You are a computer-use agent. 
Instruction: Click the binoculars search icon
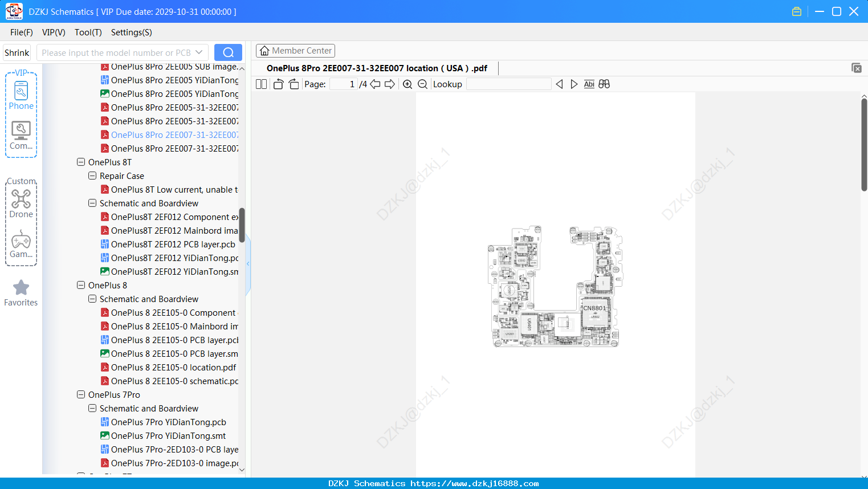(x=604, y=84)
